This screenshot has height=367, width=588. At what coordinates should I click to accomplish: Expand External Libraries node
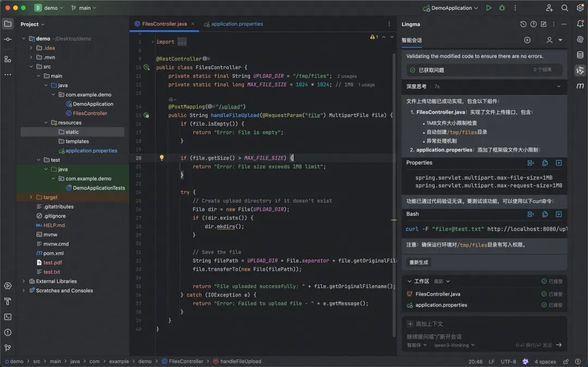click(x=23, y=281)
